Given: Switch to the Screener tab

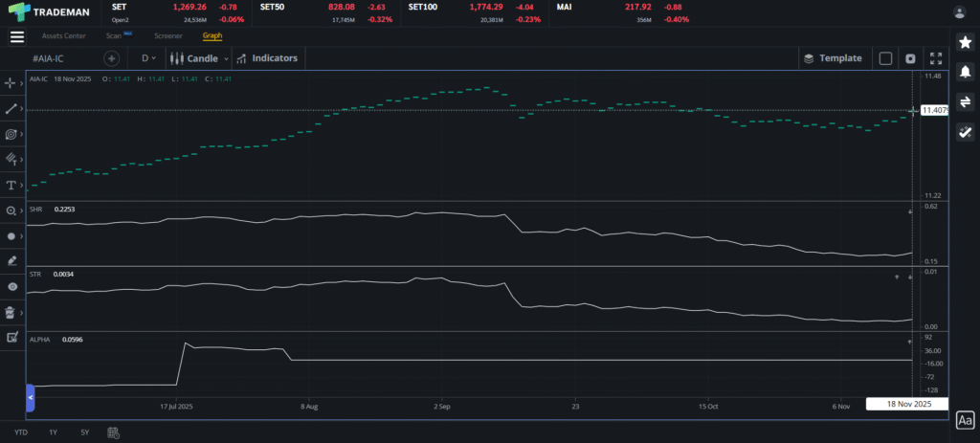Looking at the screenshot, I should point(168,36).
